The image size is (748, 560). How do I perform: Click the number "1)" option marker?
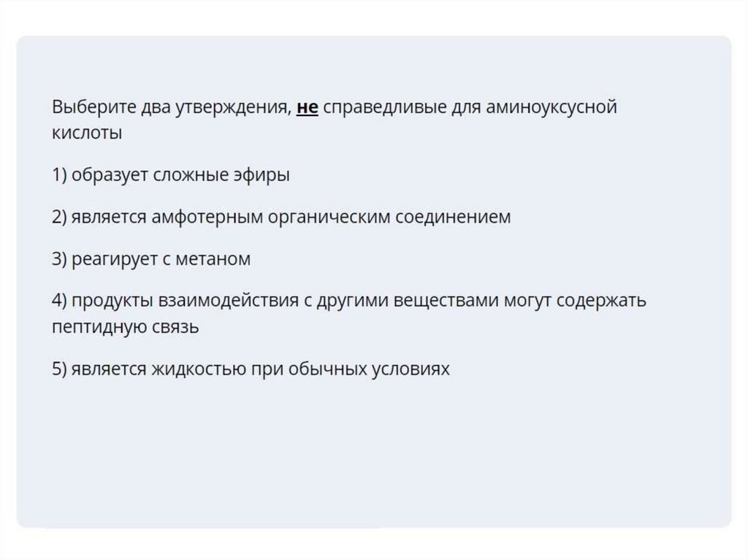coord(60,176)
